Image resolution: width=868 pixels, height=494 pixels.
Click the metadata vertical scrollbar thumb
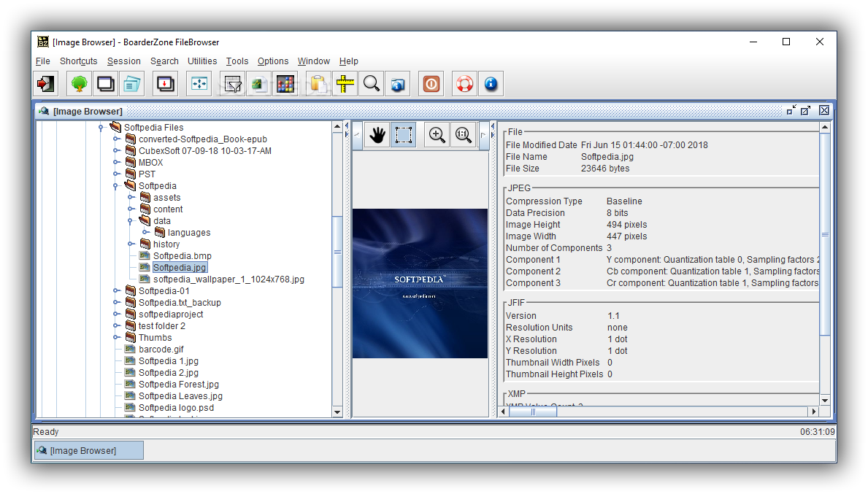825,234
